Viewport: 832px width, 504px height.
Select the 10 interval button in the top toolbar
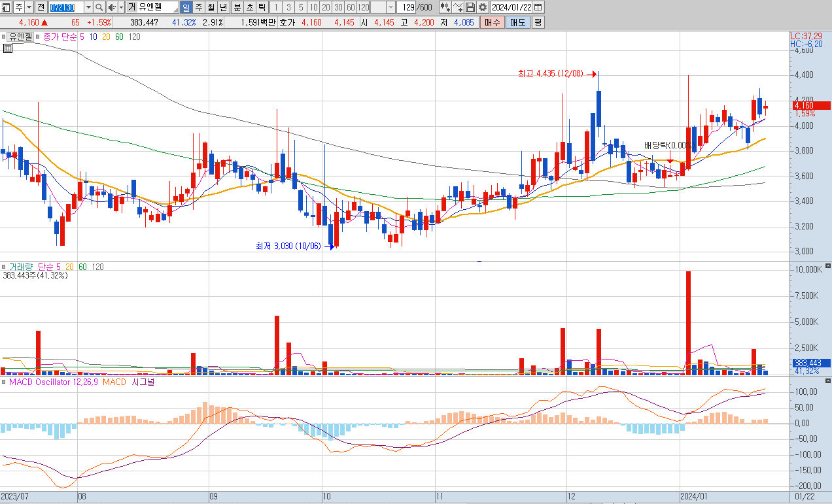point(313,7)
